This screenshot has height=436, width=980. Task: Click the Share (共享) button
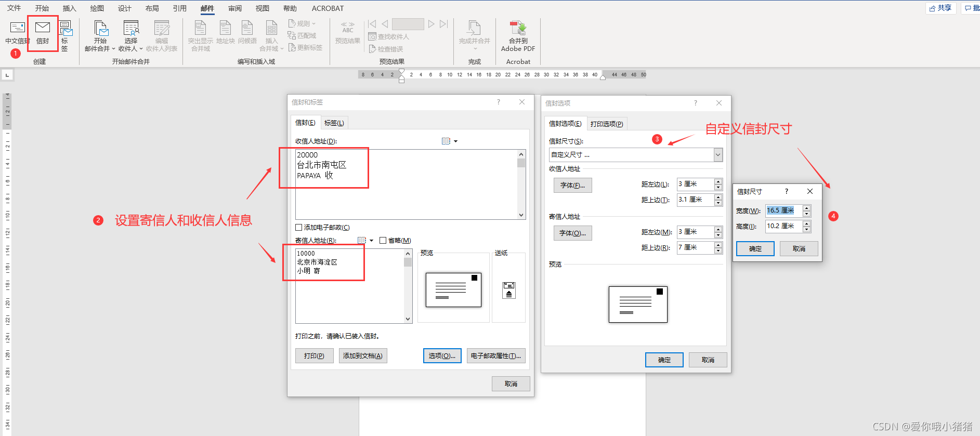pyautogui.click(x=940, y=8)
